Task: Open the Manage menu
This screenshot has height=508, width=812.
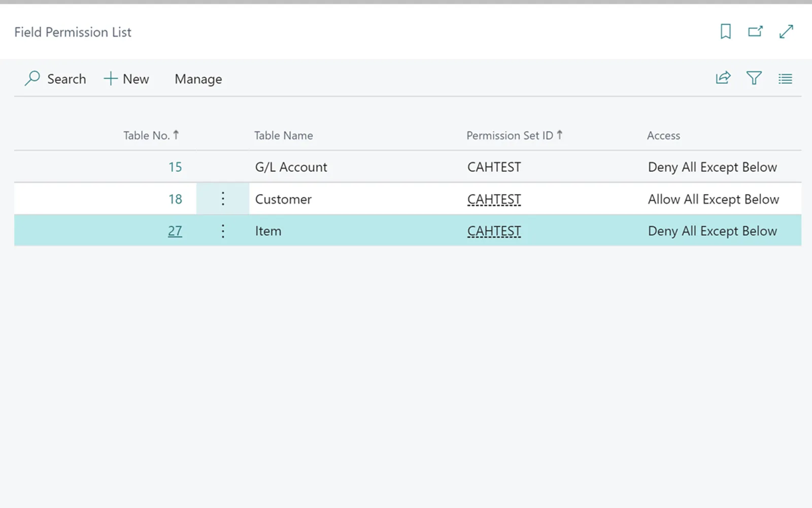Action: 198,79
